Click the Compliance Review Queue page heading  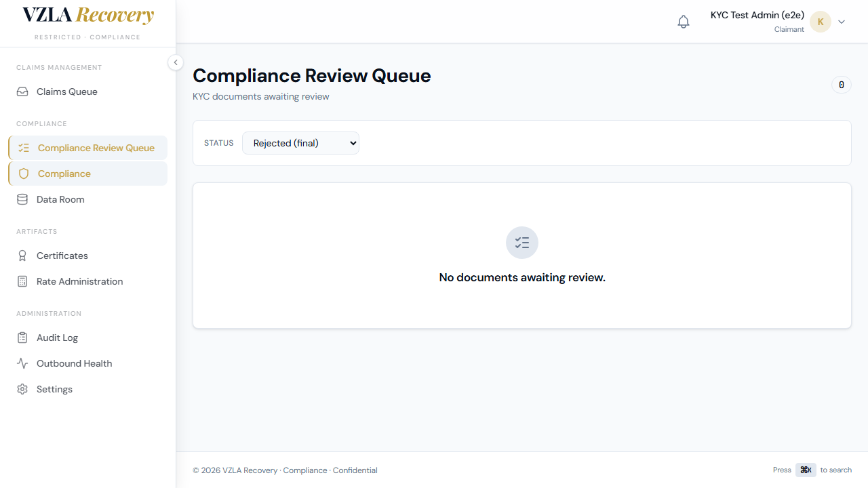312,75
